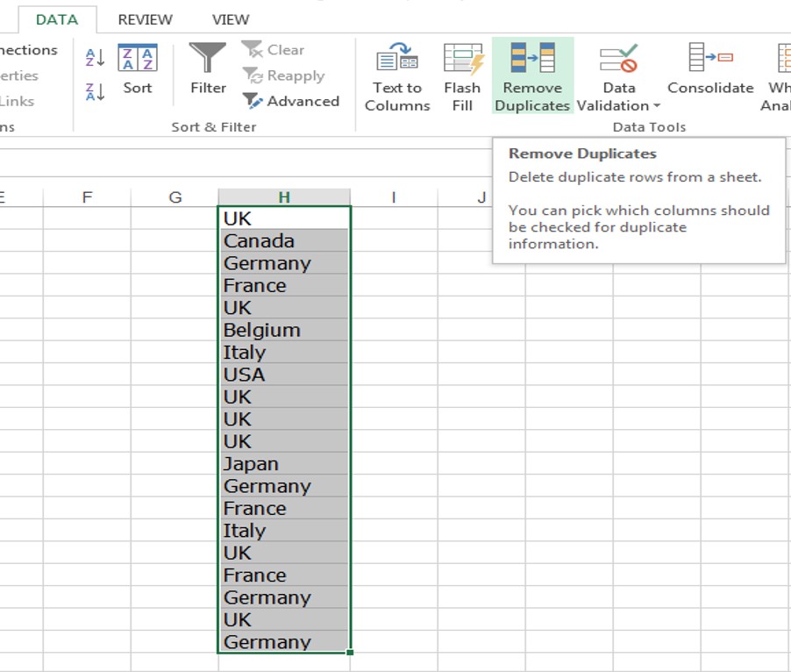Screen dimensions: 791x672
Task: Click the Canada cell
Action: [x=284, y=240]
